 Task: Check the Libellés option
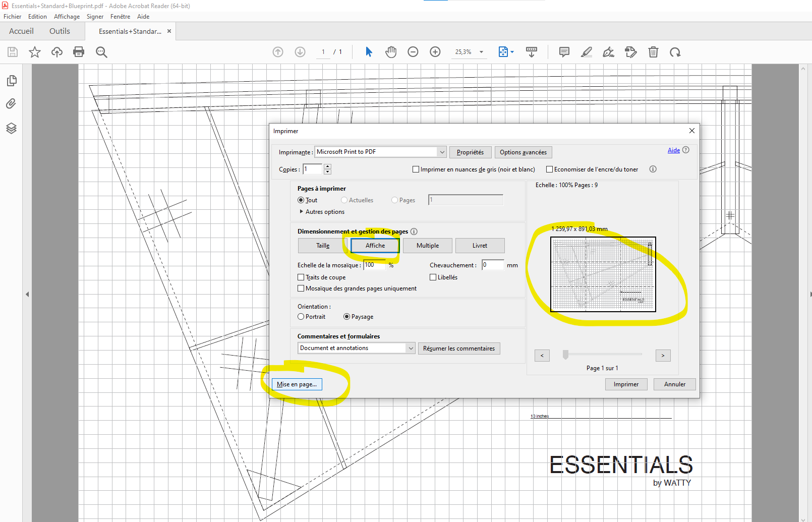pyautogui.click(x=433, y=277)
